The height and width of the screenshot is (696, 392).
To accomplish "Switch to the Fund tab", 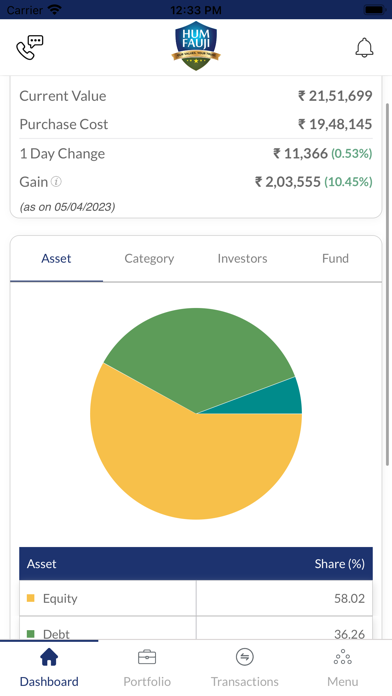I will click(335, 258).
